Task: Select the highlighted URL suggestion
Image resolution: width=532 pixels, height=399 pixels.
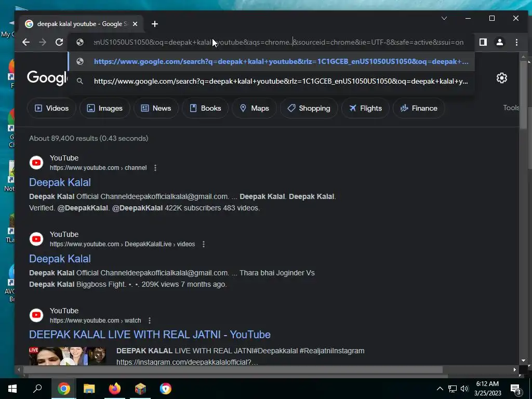Action: coord(271,61)
